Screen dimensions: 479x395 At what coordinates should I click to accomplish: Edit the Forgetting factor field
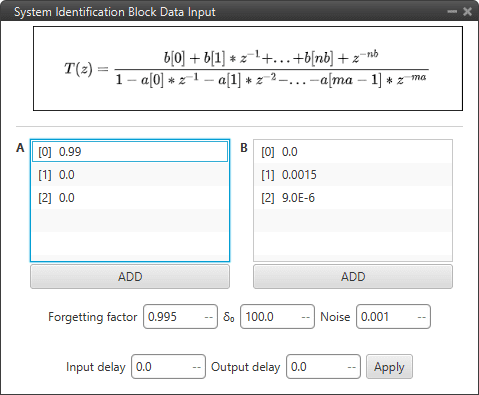[180, 316]
